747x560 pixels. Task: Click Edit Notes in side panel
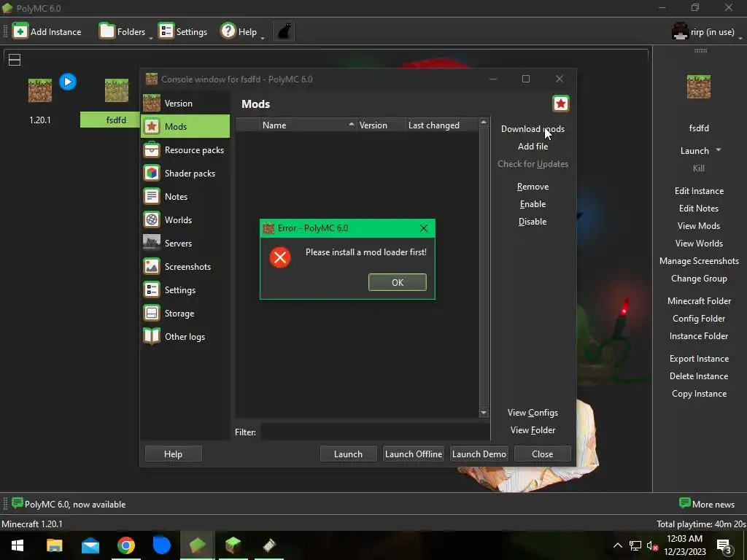699,209
